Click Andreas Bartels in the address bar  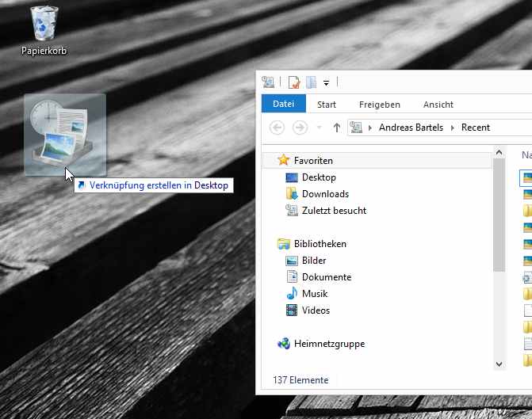tap(411, 128)
